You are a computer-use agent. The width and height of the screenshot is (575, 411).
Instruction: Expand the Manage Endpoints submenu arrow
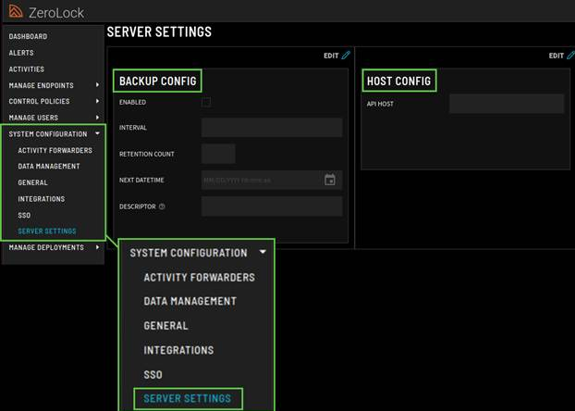[x=97, y=85]
